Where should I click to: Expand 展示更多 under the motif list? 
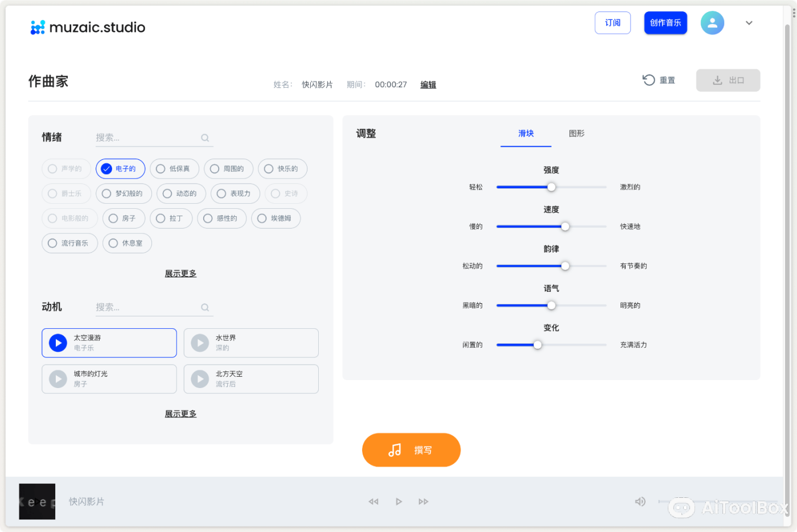pos(180,414)
